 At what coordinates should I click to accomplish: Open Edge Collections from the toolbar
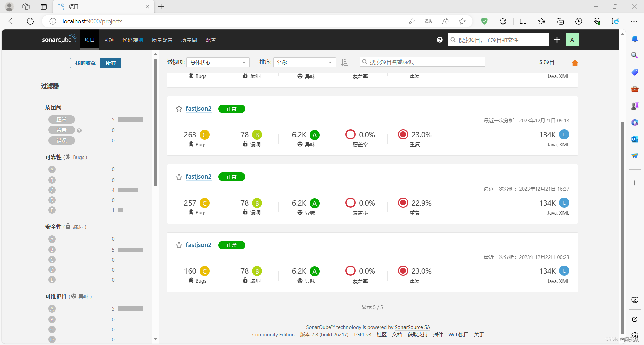(x=560, y=21)
